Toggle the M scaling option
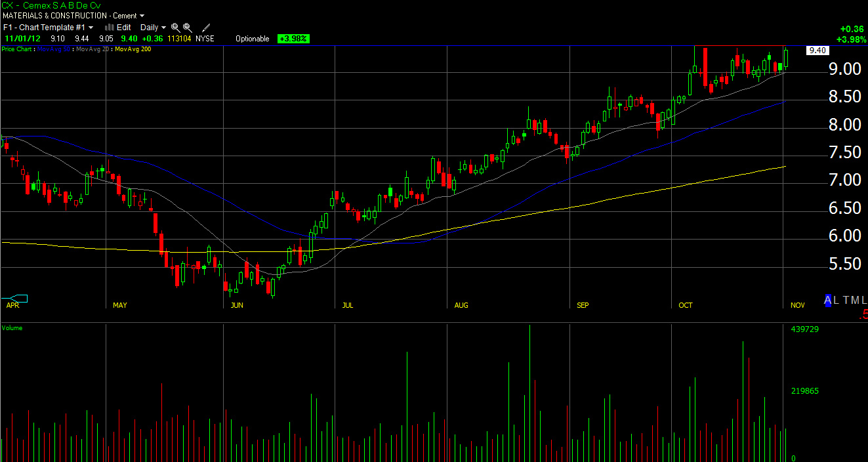 tap(856, 300)
